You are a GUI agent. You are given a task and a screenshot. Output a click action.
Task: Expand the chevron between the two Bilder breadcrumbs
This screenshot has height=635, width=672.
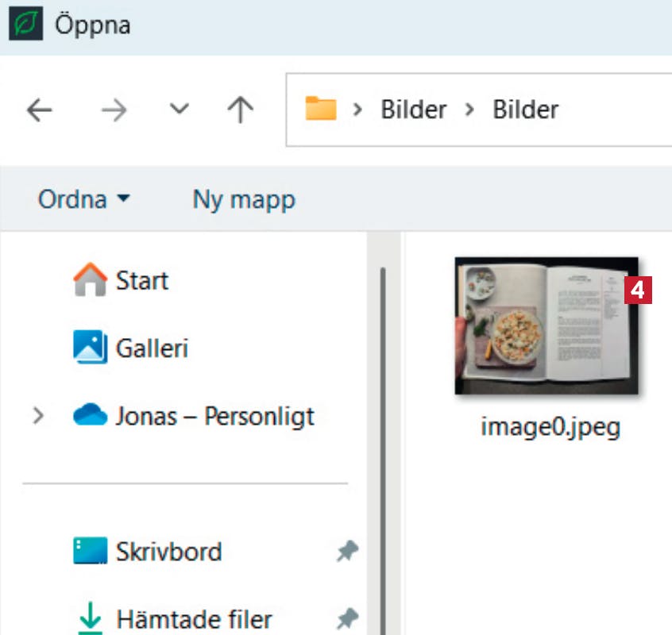pyautogui.click(x=469, y=110)
